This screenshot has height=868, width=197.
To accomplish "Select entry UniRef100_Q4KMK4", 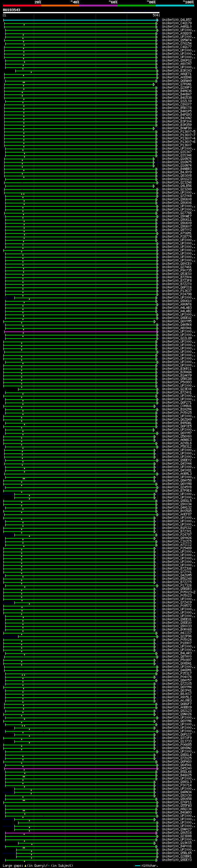I will click(177, 325).
